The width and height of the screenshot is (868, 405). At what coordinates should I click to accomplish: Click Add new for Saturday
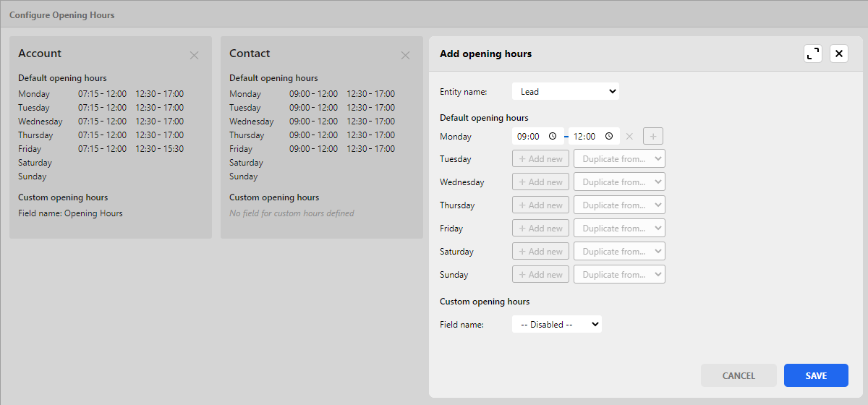[540, 252]
